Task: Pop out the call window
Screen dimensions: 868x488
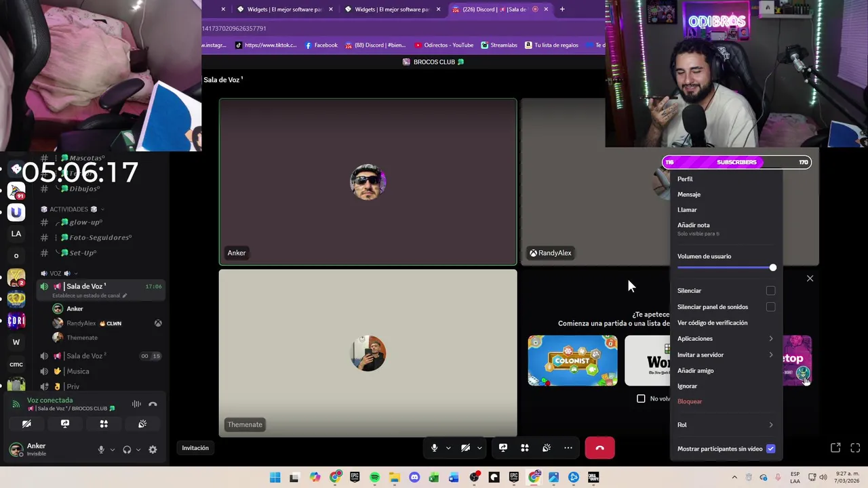Action: pos(835,448)
